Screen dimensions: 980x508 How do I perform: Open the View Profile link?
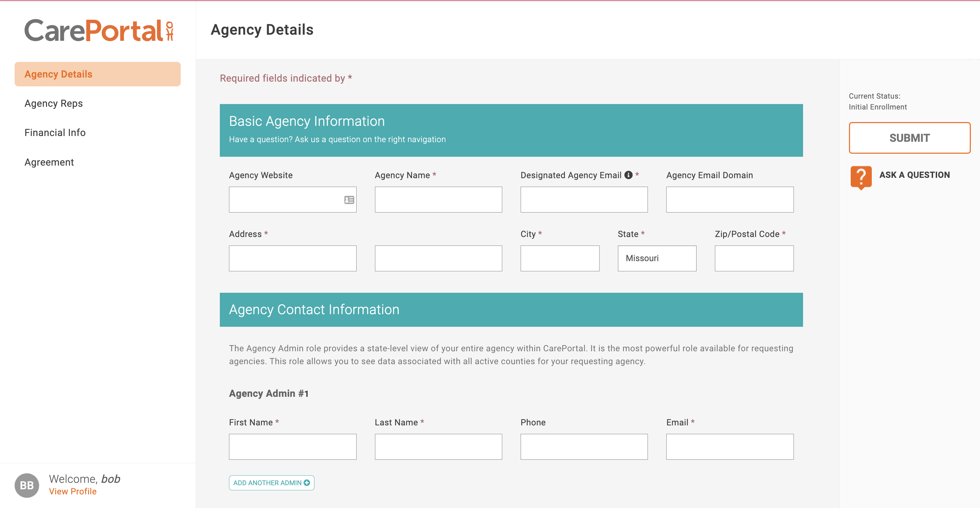(73, 491)
